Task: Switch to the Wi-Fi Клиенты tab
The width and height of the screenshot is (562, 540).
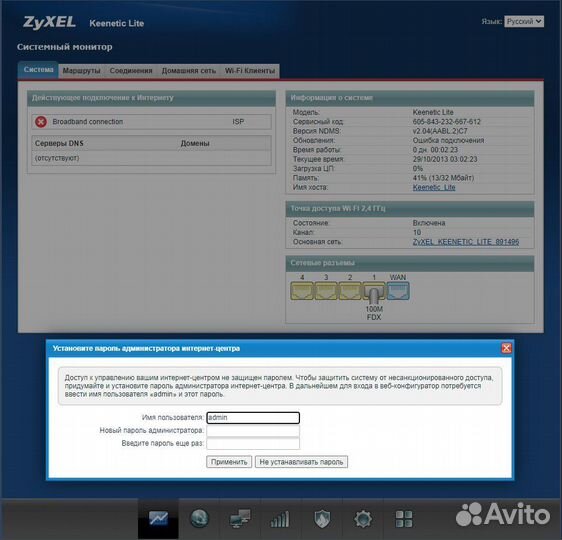Action: pos(250,71)
